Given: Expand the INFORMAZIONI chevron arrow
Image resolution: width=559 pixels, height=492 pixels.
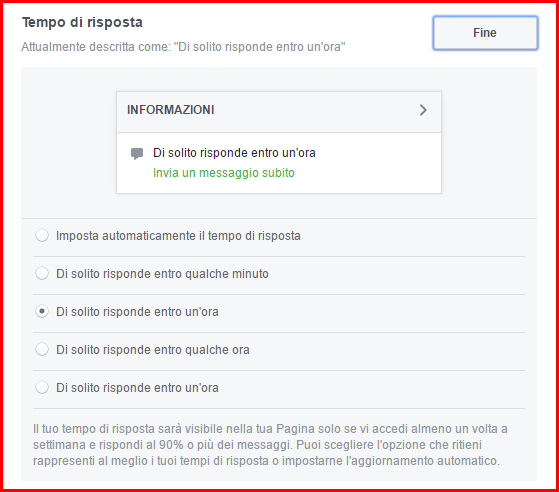Looking at the screenshot, I should (x=423, y=110).
